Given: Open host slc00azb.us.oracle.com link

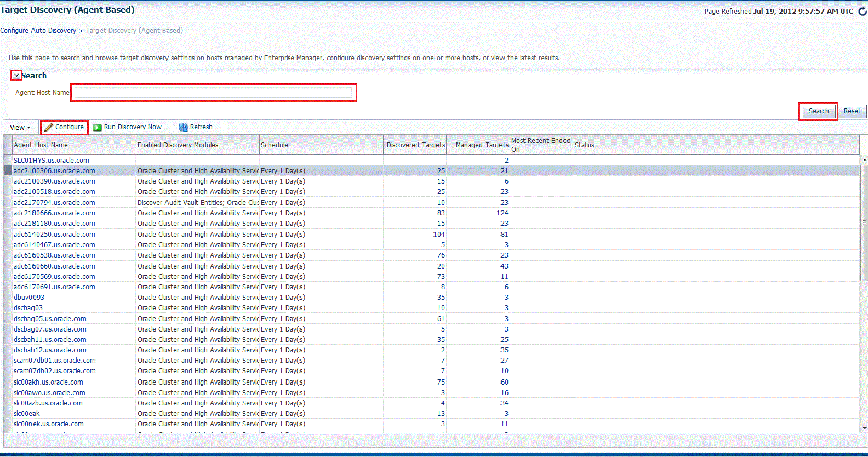Looking at the screenshot, I should click(x=48, y=403).
